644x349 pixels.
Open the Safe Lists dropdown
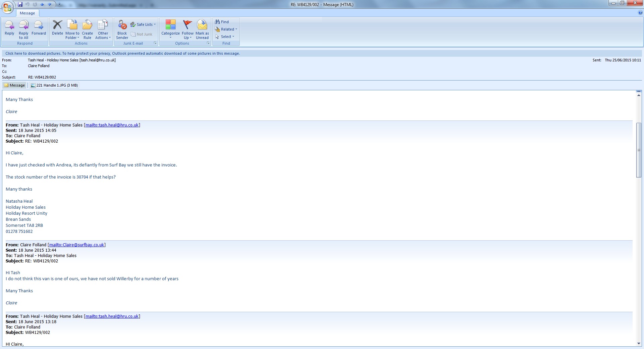pos(145,24)
